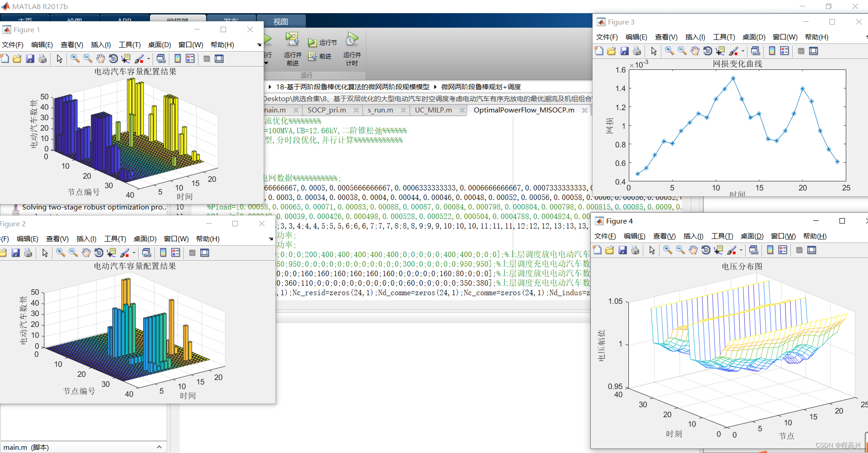
Task: Select Rotate 3D tool in Figure 2
Action: click(99, 253)
